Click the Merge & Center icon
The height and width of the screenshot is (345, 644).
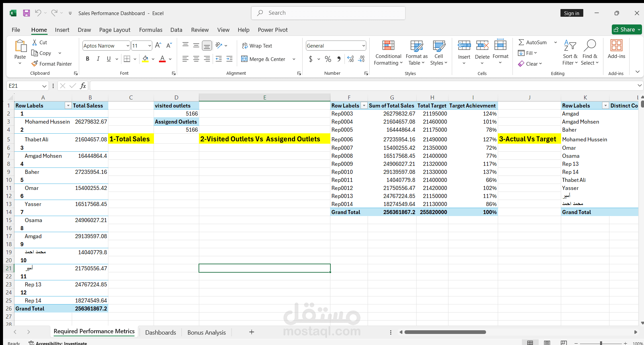coord(244,59)
